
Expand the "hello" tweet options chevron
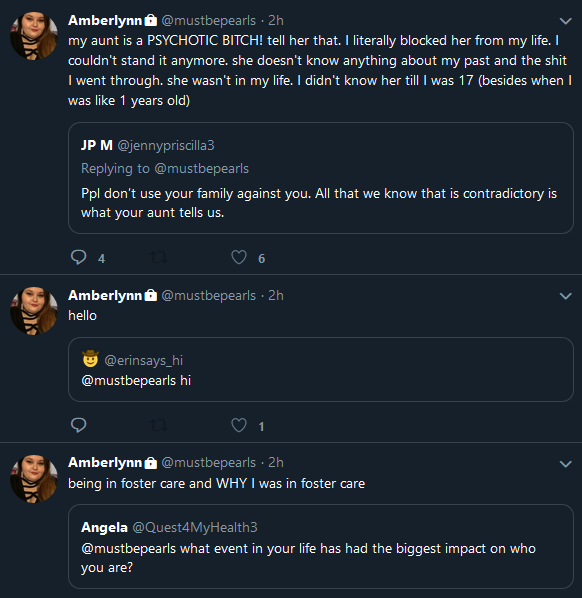(565, 296)
